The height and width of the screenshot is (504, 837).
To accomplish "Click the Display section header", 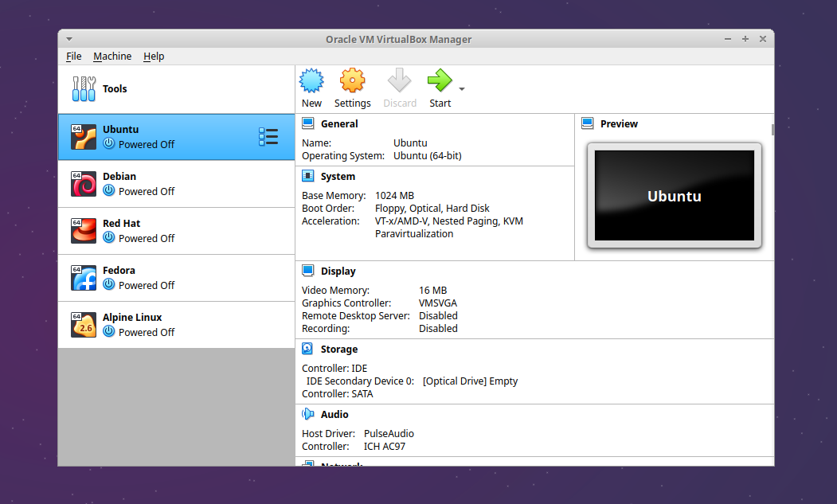I will [338, 272].
